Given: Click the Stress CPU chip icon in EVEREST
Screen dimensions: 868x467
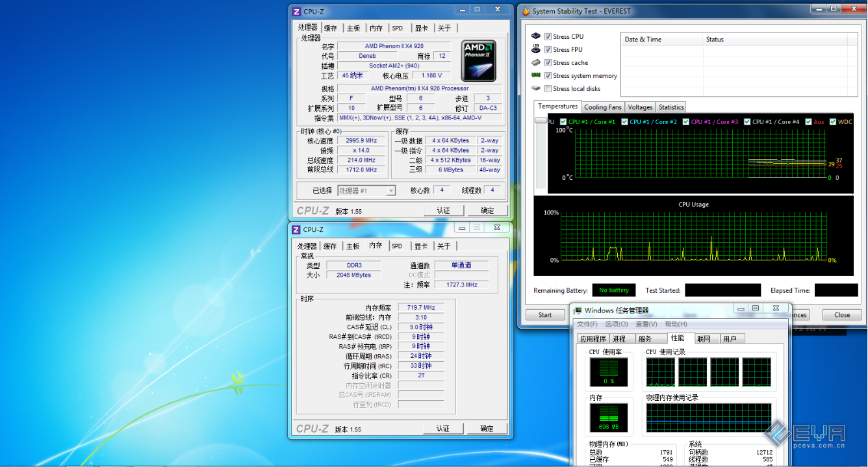Looking at the screenshot, I should [x=536, y=36].
